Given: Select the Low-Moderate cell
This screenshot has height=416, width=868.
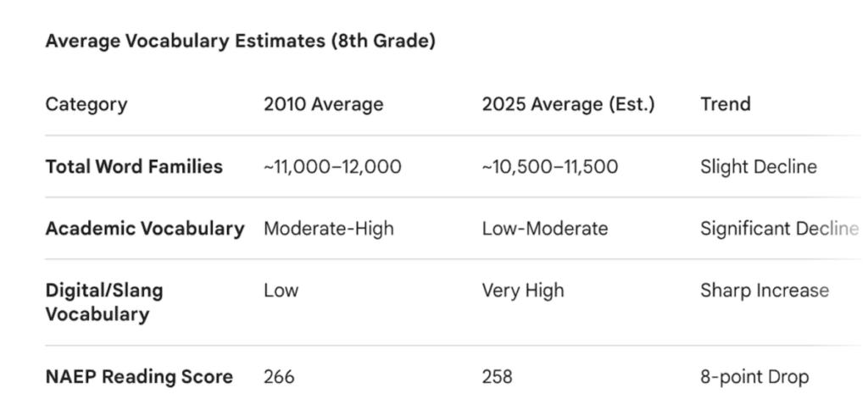Looking at the screenshot, I should 544,229.
